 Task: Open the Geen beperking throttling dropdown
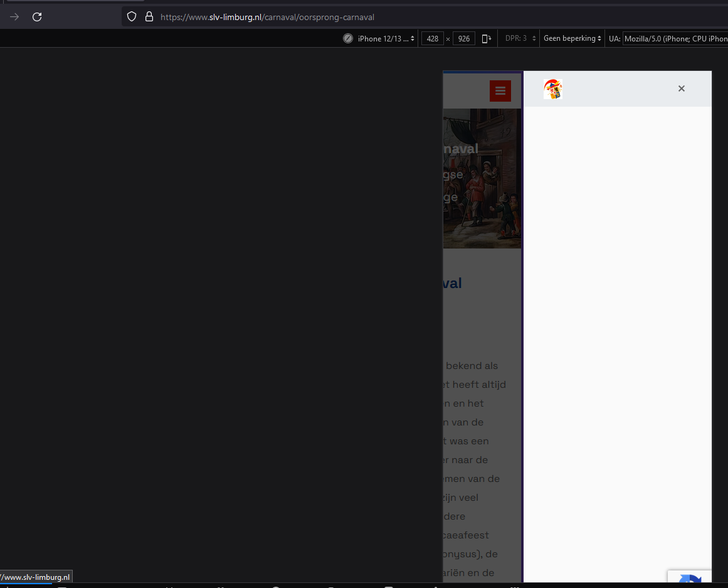pyautogui.click(x=572, y=38)
